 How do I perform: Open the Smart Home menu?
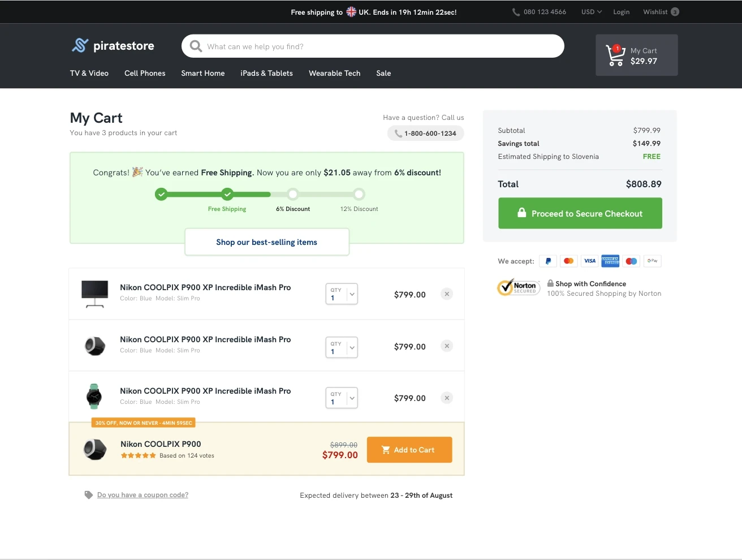[203, 73]
